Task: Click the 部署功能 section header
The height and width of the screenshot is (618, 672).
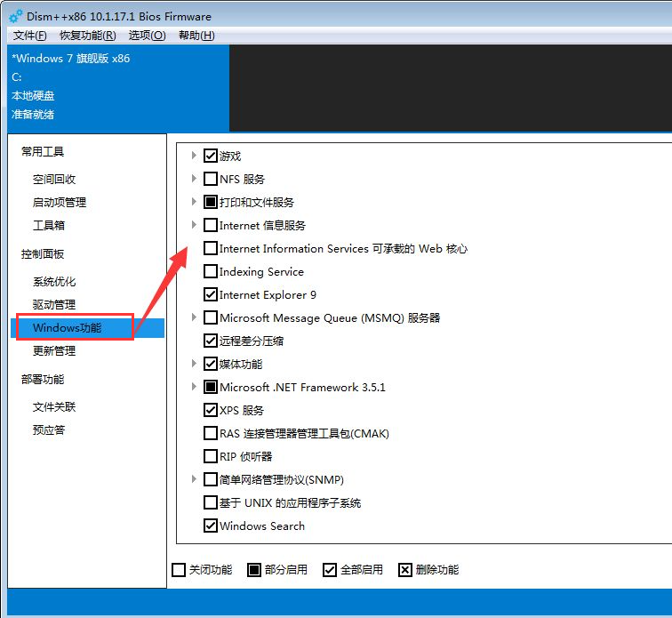Action: (x=43, y=380)
